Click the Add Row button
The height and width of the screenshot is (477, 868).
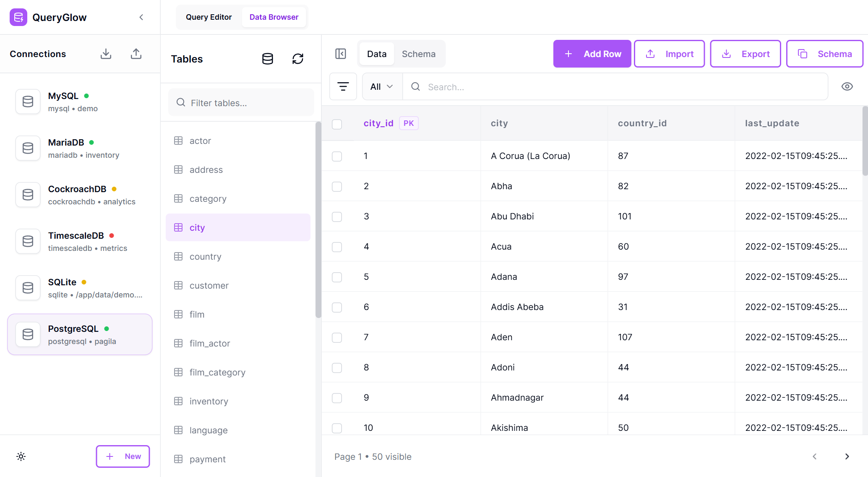[x=592, y=54]
